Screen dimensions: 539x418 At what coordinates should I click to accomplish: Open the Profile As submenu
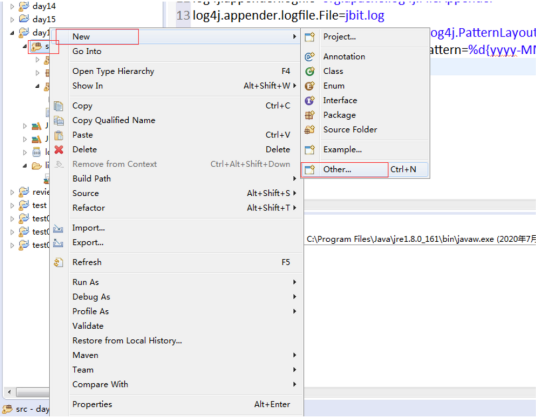[x=177, y=311]
